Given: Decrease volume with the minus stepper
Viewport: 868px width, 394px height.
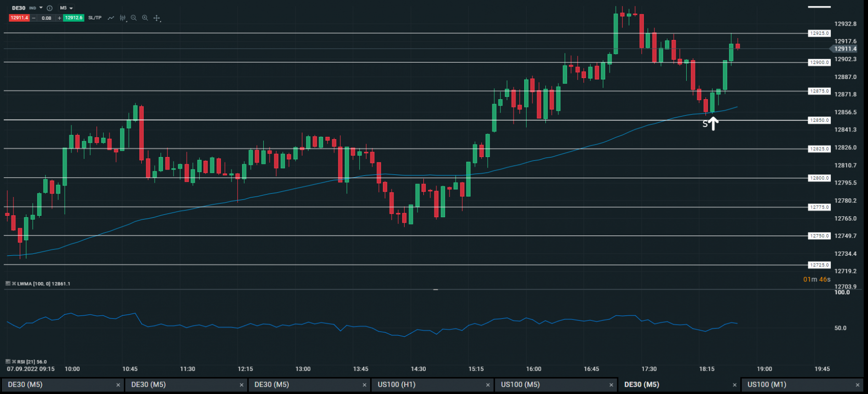Looking at the screenshot, I should pos(34,18).
